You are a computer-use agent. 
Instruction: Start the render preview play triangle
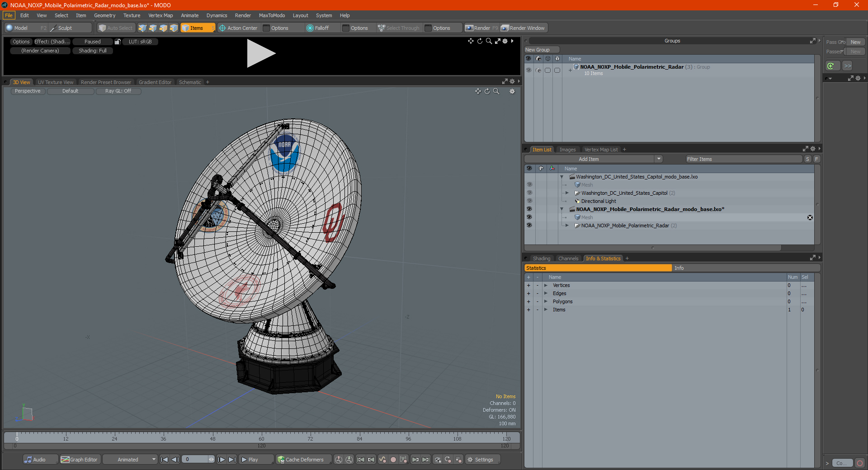point(260,54)
